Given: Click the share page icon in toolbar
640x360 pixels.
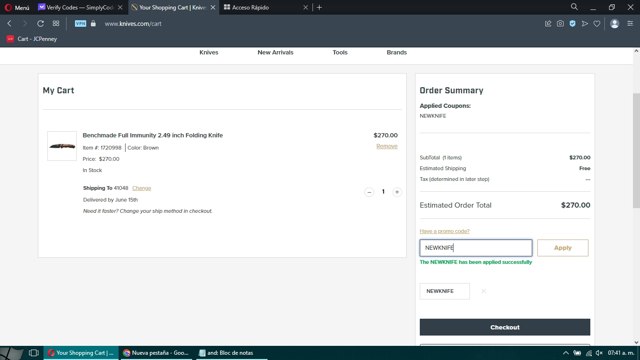Looking at the screenshot, I should click(548, 24).
